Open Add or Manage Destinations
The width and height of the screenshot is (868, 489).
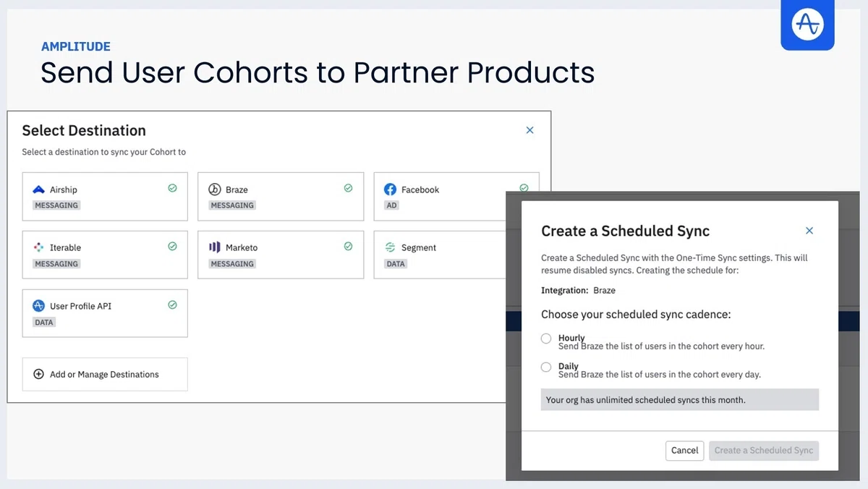pos(105,374)
